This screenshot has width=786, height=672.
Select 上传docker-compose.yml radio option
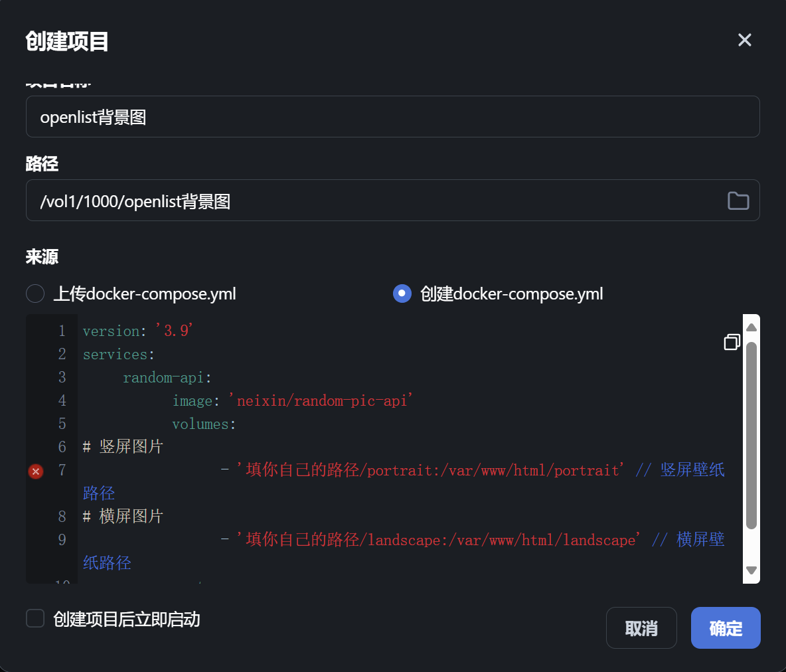35,294
